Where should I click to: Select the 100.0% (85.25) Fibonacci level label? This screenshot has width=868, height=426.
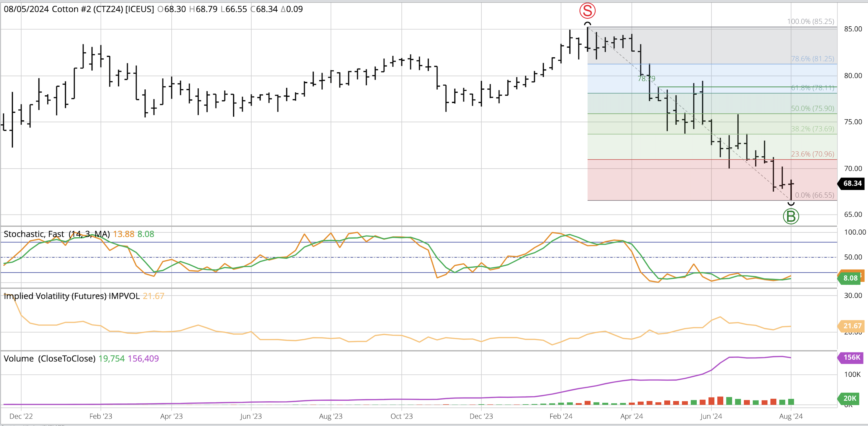810,22
